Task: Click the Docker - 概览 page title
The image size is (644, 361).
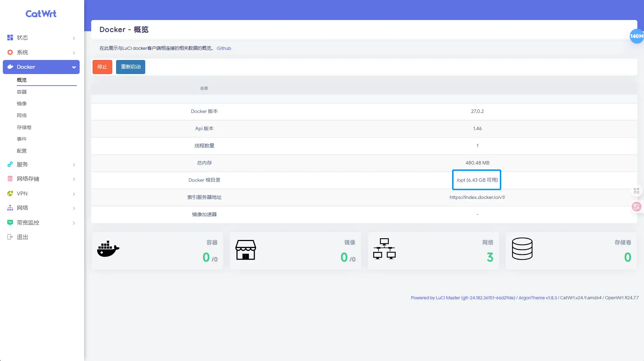Action: click(124, 29)
